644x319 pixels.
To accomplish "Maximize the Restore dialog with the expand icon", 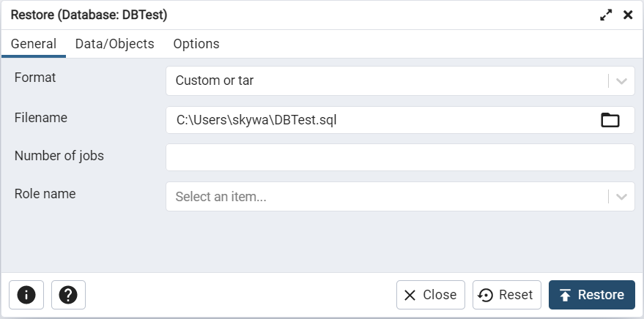I will coord(606,15).
